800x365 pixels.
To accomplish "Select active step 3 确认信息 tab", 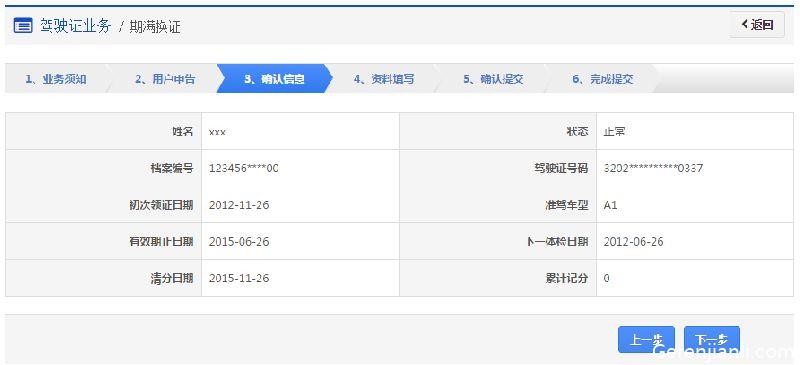I will click(274, 79).
